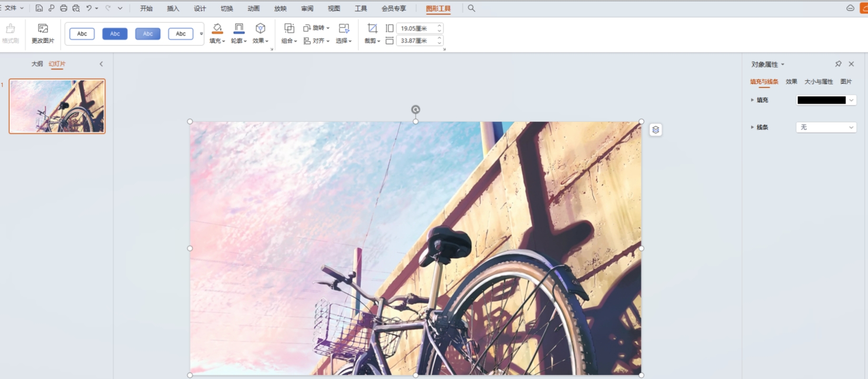The image size is (868, 379).
Task: Switch to the 设计 (Design) tab
Action: coord(200,8)
